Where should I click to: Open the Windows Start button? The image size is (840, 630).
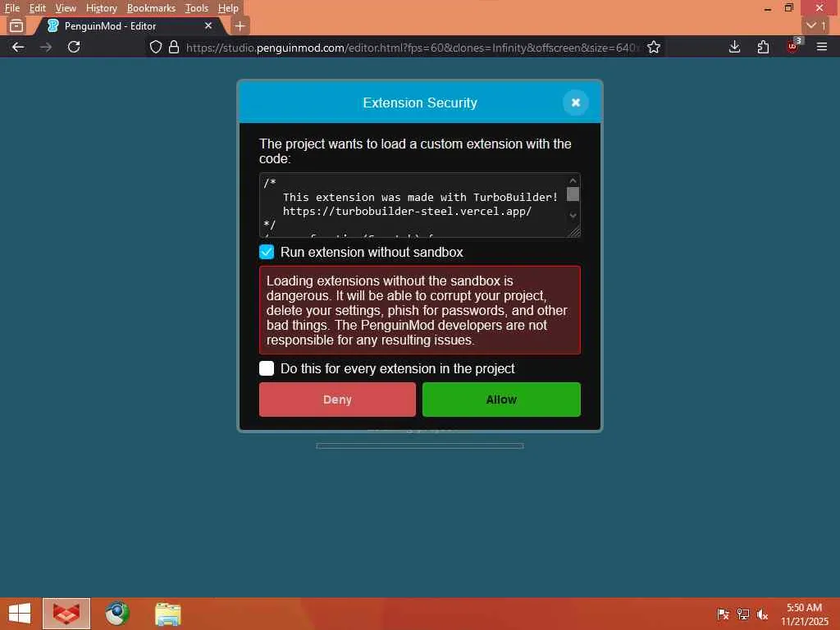(x=20, y=614)
